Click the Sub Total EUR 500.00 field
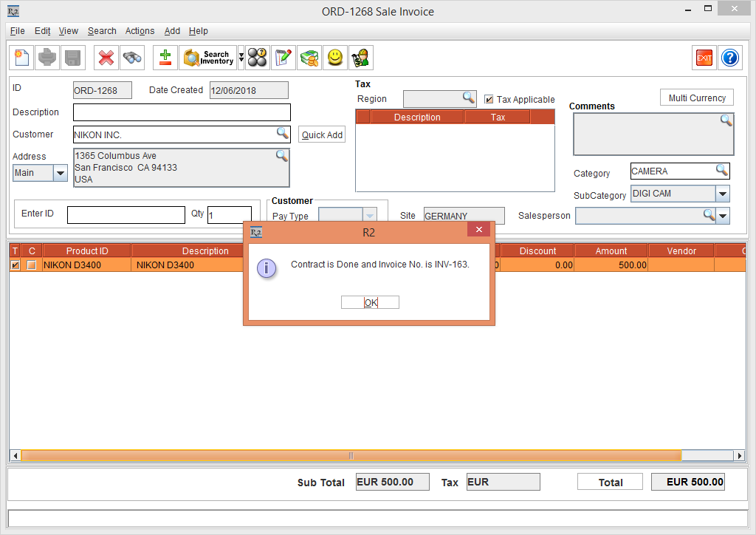756x535 pixels. click(x=393, y=482)
